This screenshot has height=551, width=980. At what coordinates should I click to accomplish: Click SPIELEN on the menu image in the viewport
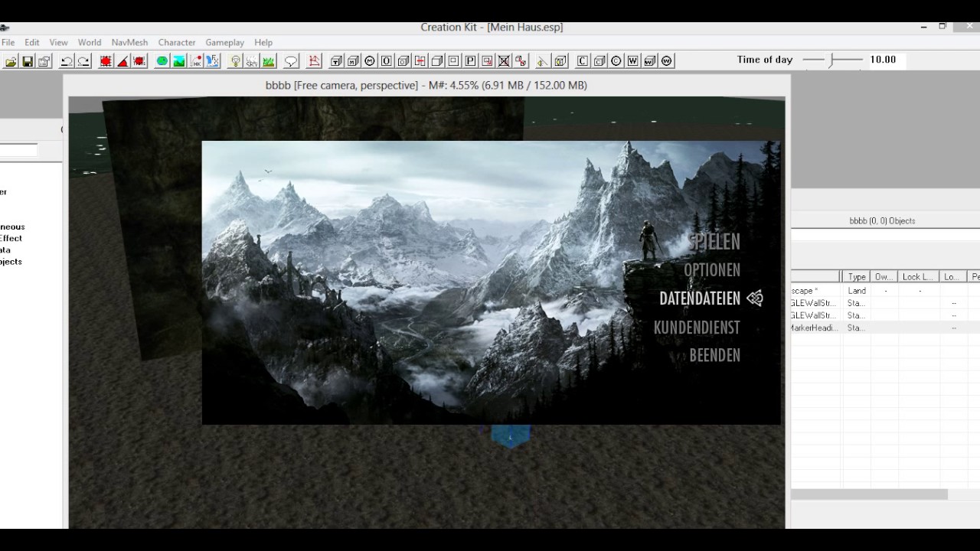point(715,242)
